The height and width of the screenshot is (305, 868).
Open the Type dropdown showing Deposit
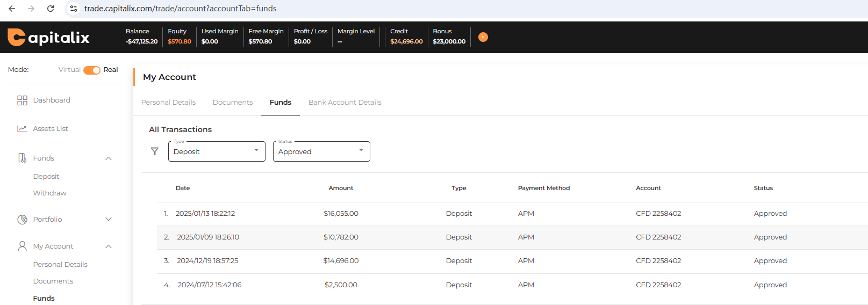click(217, 151)
